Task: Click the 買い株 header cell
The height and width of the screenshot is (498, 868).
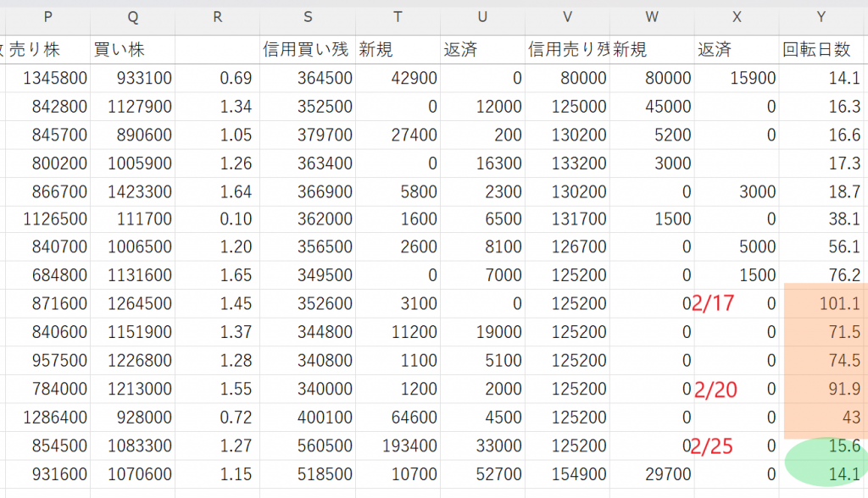Action: click(132, 50)
